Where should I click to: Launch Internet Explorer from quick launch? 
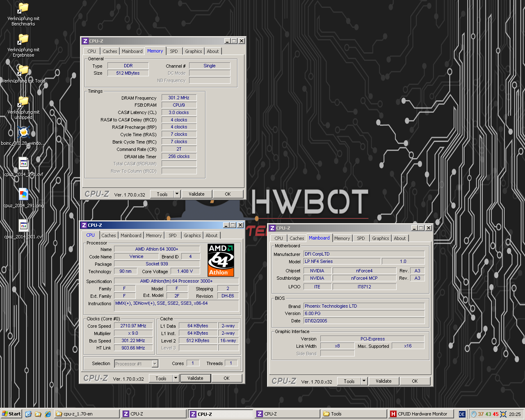pos(48,414)
